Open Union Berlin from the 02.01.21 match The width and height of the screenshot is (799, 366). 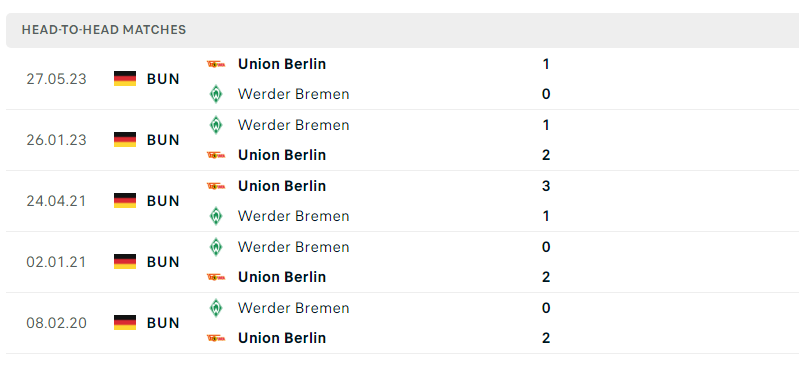click(x=282, y=277)
